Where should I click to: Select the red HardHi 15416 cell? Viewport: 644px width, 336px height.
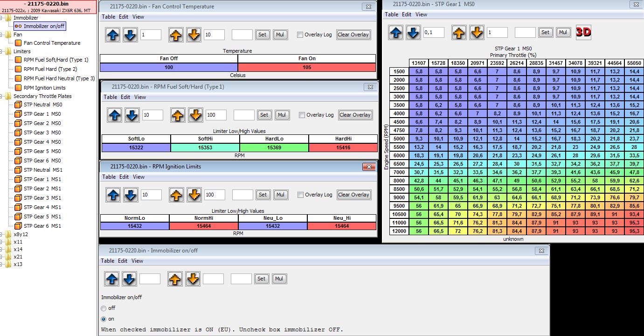[x=343, y=147]
